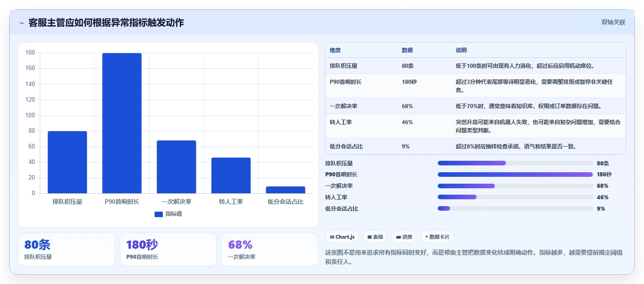The width and height of the screenshot is (644, 284).
Task: Click the 46% value in table
Action: (408, 122)
